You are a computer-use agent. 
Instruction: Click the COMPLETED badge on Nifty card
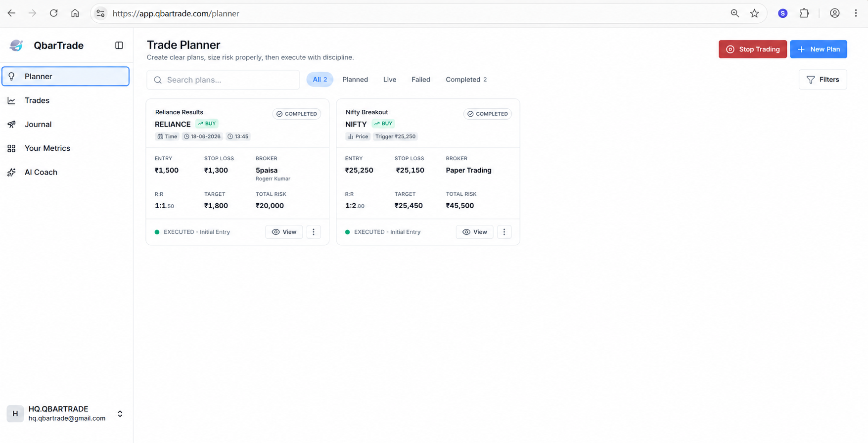[x=487, y=114]
